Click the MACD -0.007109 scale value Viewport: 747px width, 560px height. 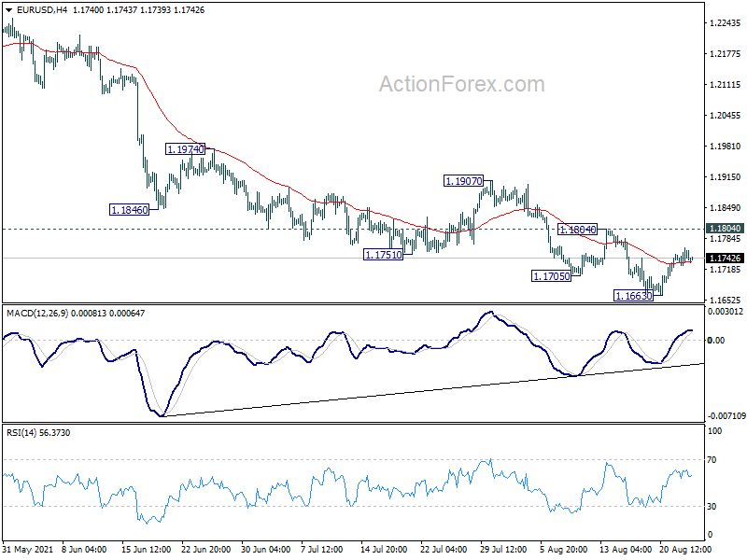726,416
